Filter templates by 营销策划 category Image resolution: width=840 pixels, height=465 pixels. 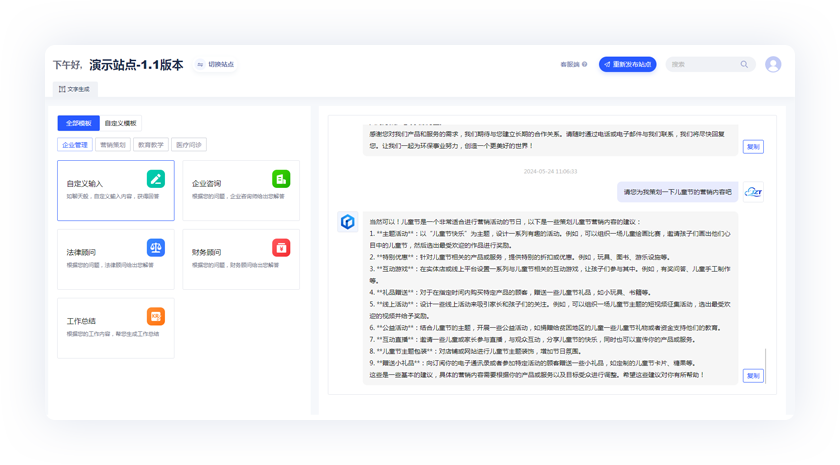click(113, 145)
